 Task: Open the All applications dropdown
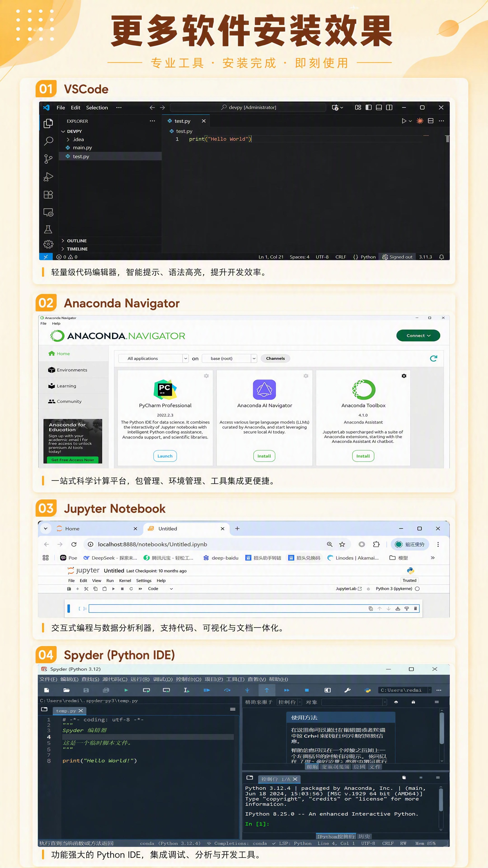click(x=154, y=358)
